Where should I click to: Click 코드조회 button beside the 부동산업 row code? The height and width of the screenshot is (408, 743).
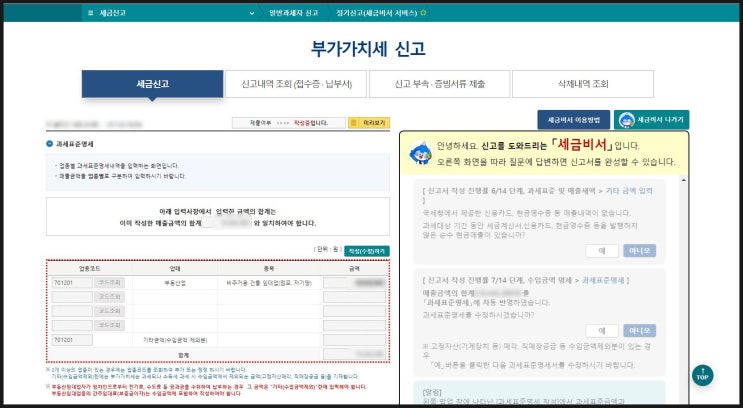pos(109,283)
